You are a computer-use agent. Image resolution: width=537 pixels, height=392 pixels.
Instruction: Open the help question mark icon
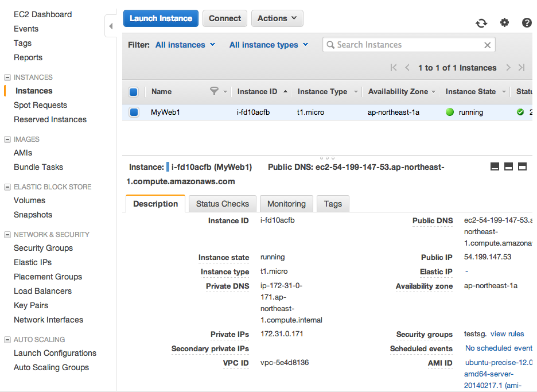[x=526, y=22]
